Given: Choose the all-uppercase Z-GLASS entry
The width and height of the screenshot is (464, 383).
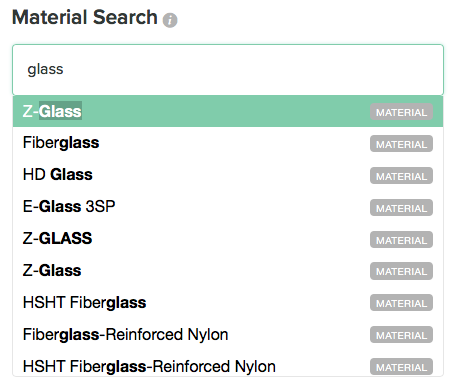Looking at the screenshot, I should 228,239.
